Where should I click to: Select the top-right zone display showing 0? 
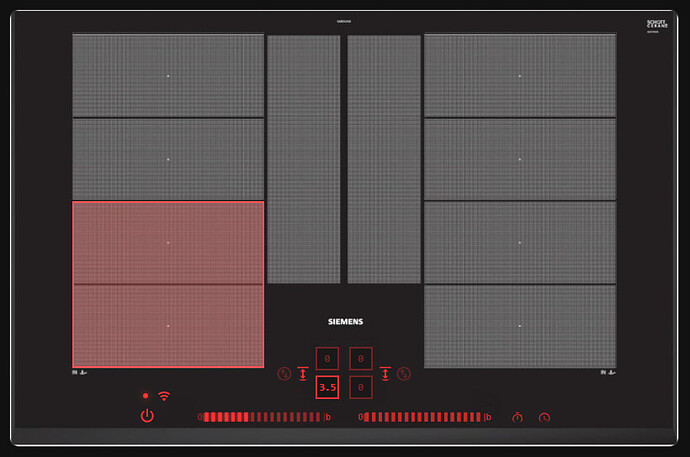tap(361, 359)
